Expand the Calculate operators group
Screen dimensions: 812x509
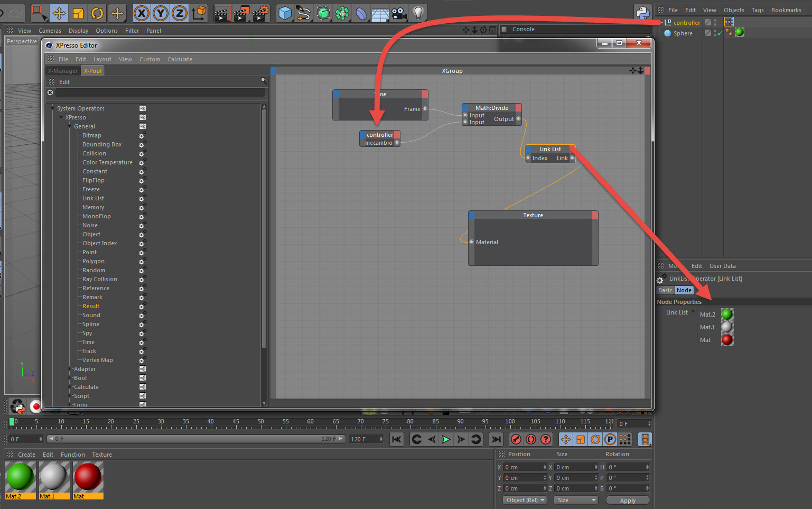coord(70,386)
